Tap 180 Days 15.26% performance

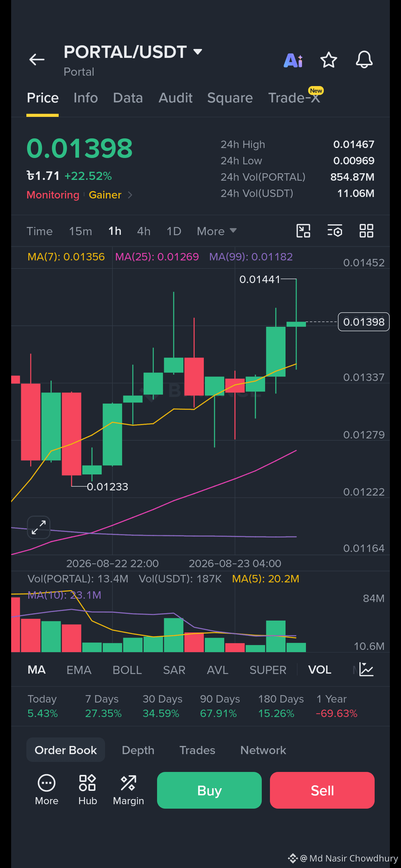281,706
